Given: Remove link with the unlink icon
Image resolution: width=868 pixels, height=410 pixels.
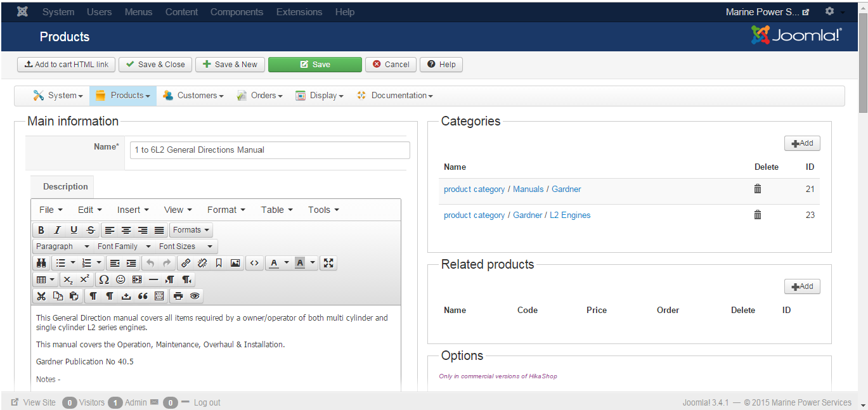Looking at the screenshot, I should coord(202,263).
